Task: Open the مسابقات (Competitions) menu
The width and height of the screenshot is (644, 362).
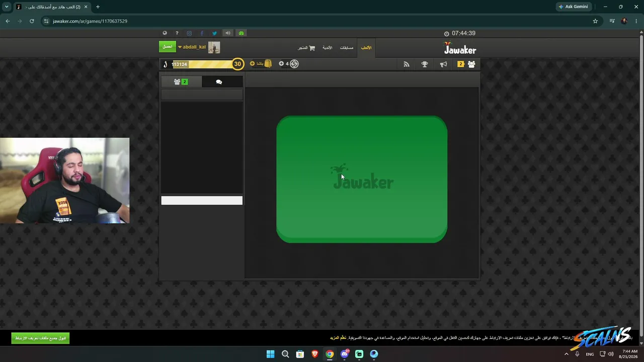Action: pos(347,48)
